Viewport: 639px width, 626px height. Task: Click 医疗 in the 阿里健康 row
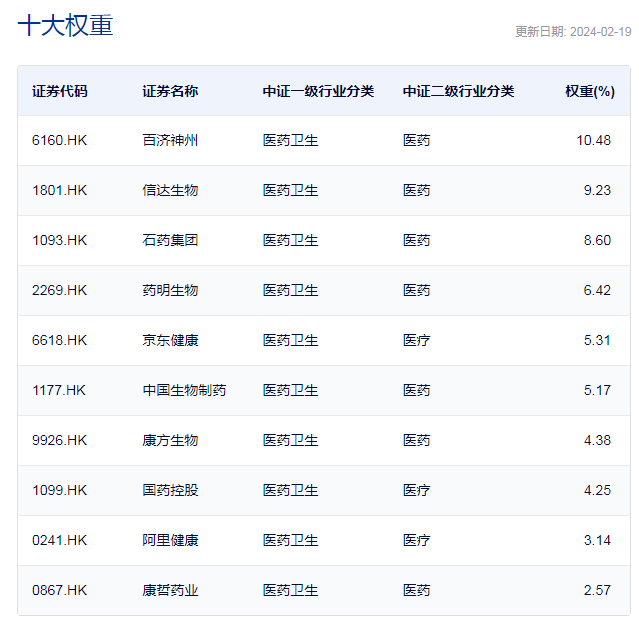coord(416,540)
